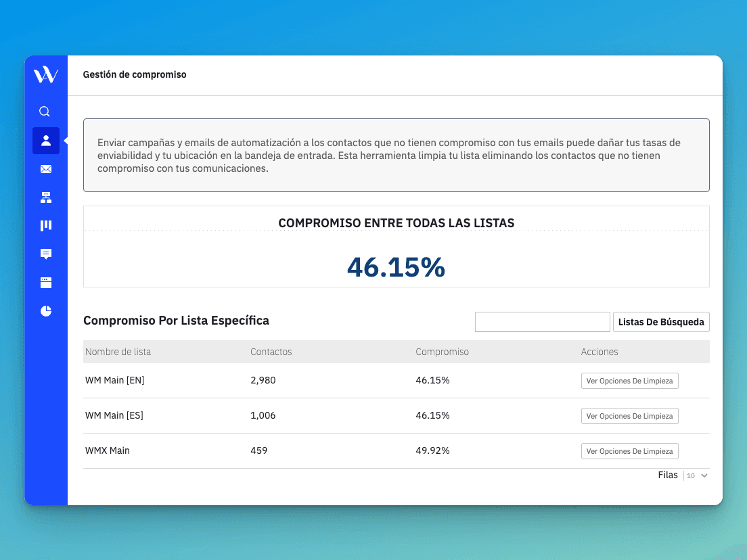This screenshot has width=747, height=560.
Task: Click the 2,980 contacts value
Action: pos(263,381)
